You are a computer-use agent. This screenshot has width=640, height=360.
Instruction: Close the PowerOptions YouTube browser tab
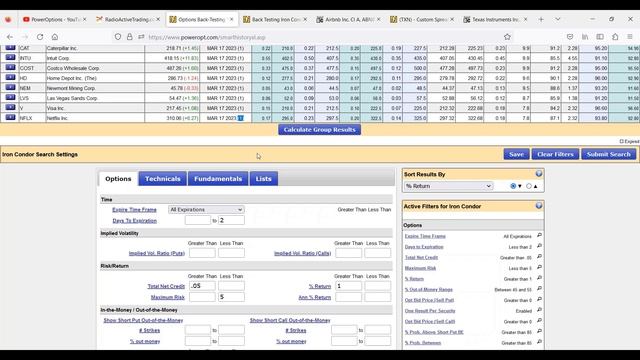(x=84, y=19)
